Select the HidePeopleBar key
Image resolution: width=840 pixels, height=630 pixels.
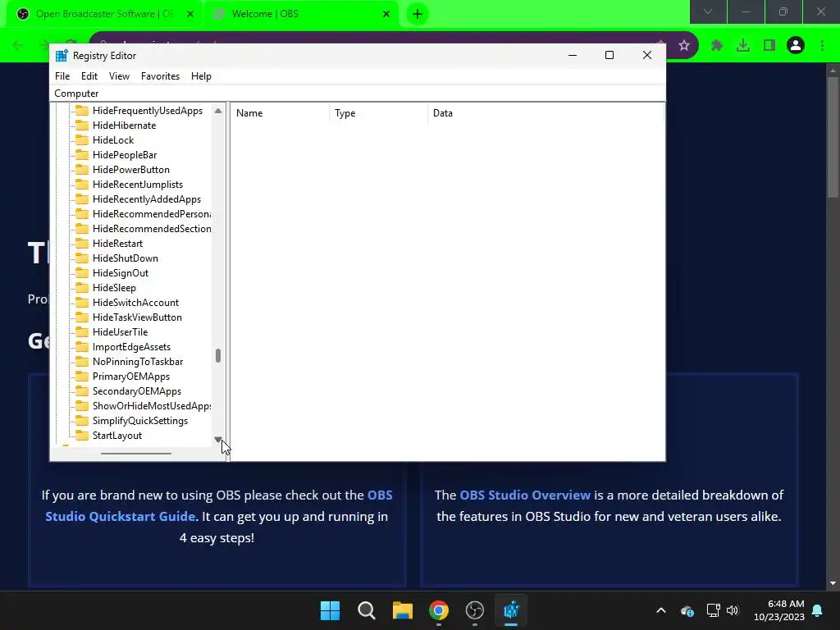pos(125,155)
